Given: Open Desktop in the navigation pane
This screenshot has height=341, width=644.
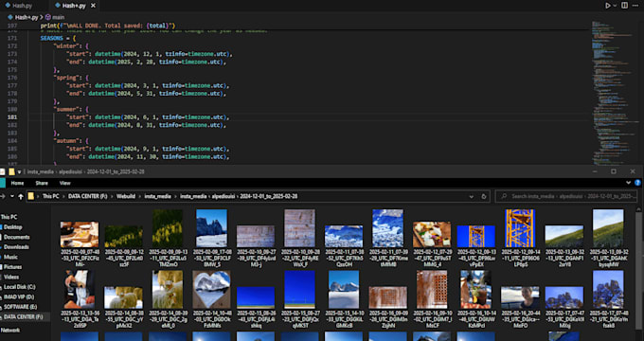Looking at the screenshot, I should [12, 227].
